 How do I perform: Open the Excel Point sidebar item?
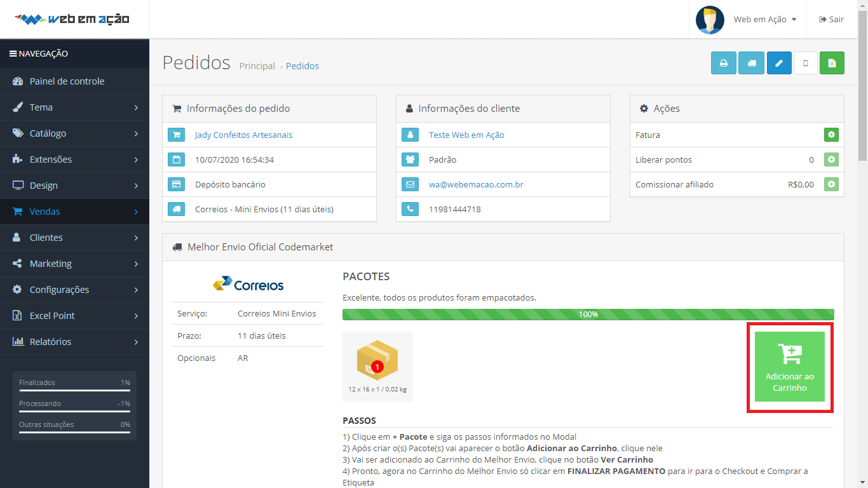pyautogui.click(x=74, y=316)
